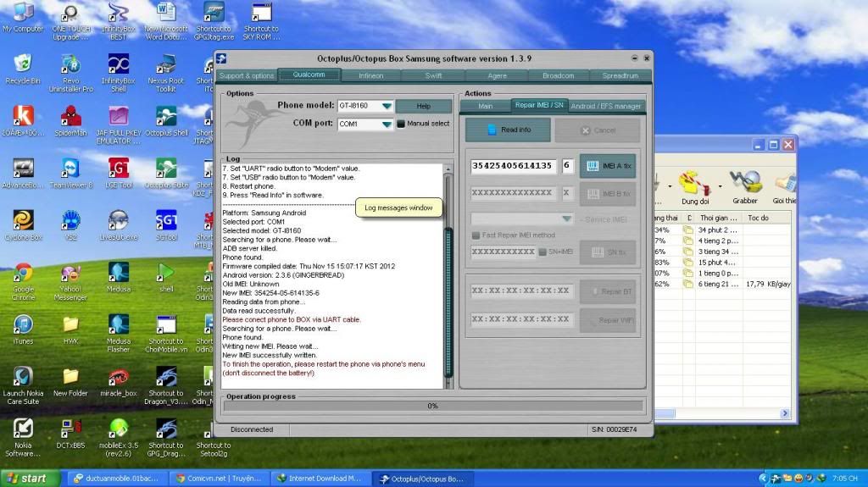Click the Log panel vertical scrollbar
868x487 pixels.
click(x=448, y=275)
